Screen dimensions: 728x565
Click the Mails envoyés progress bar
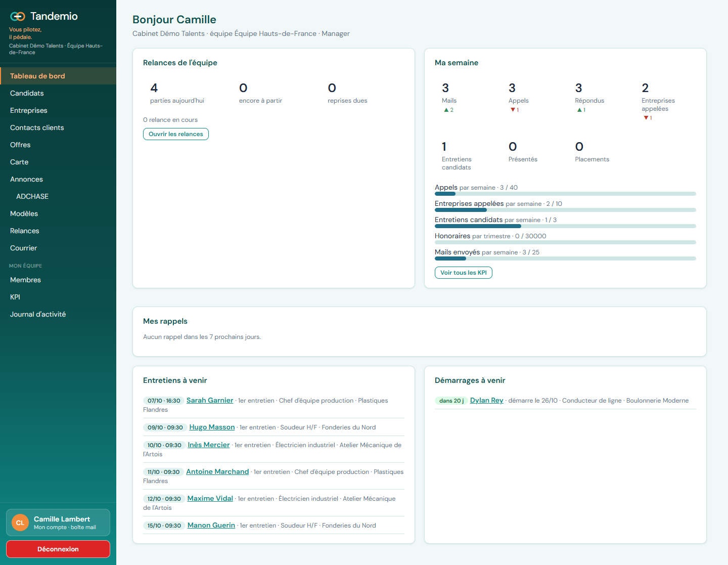565,258
